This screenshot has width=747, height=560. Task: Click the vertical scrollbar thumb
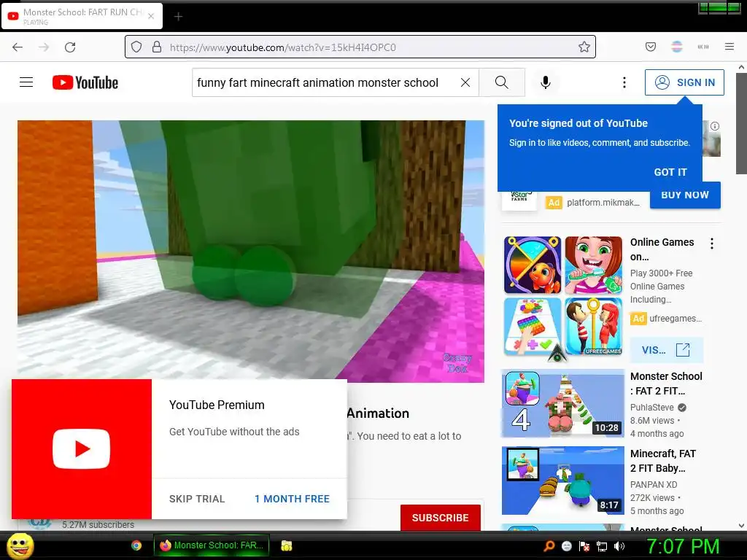pyautogui.click(x=741, y=123)
